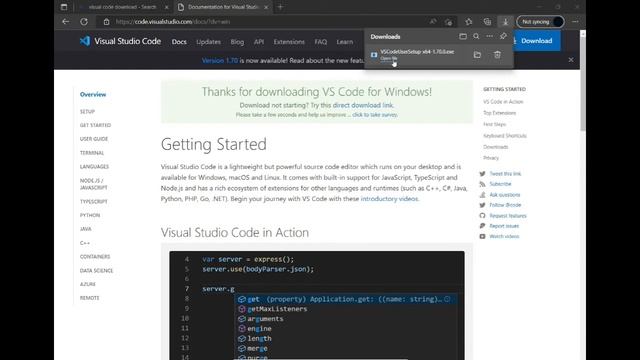The width and height of the screenshot is (640, 360).
Task: Open the Collections icon in the toolbar
Action: point(487,22)
